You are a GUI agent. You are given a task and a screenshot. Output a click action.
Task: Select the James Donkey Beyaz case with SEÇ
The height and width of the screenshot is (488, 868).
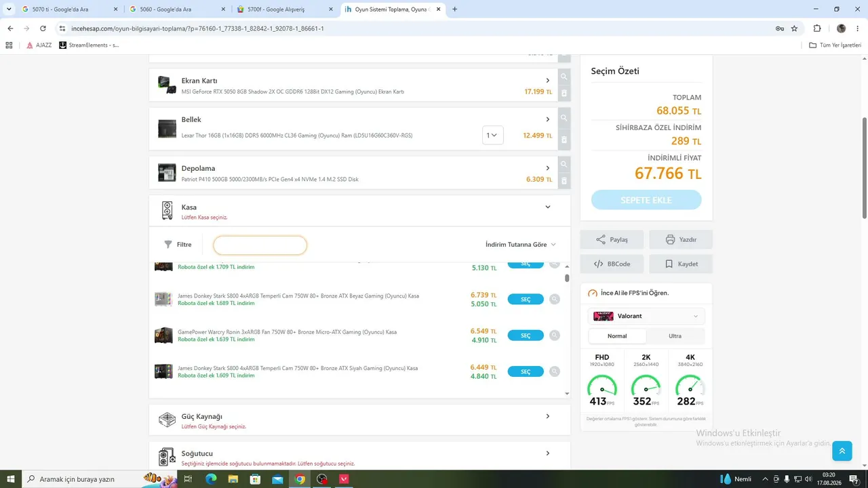click(x=526, y=299)
